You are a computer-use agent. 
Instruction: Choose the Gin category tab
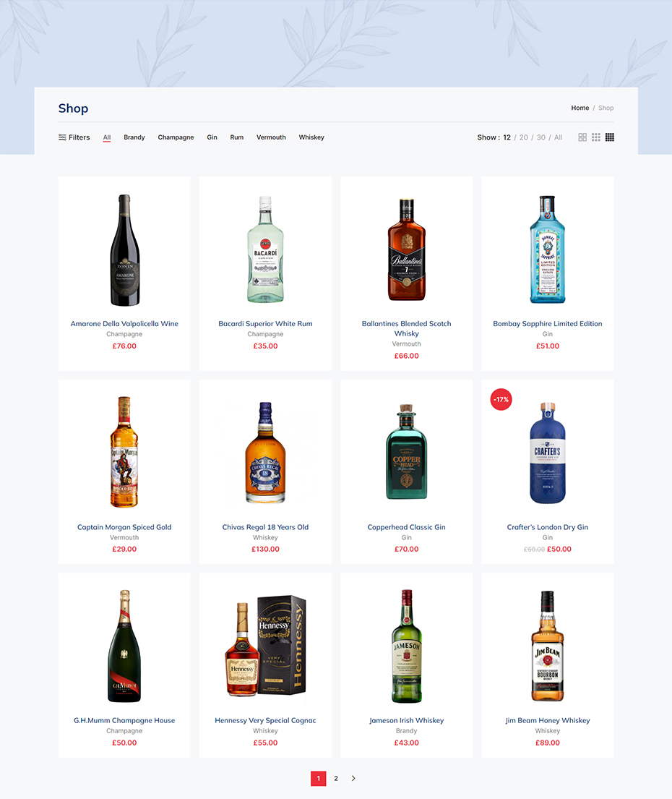point(212,137)
